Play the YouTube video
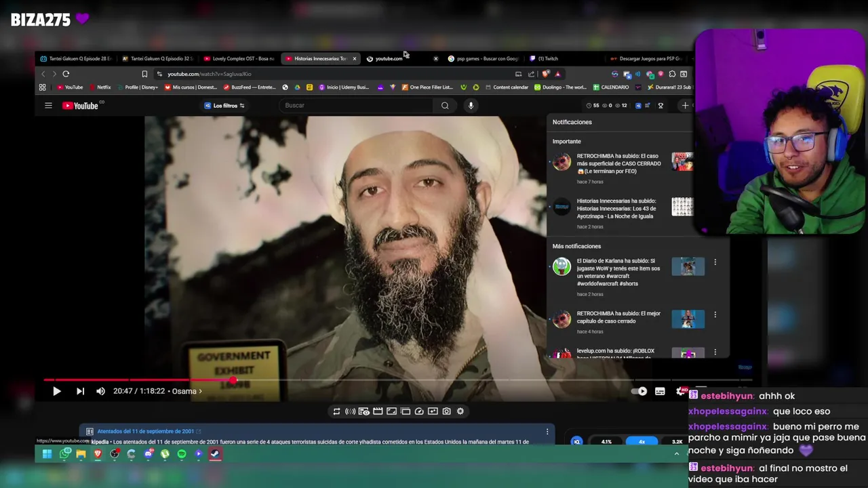 [x=57, y=391]
